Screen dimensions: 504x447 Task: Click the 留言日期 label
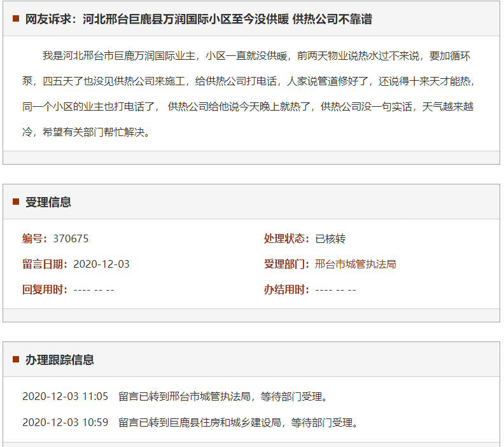point(45,264)
